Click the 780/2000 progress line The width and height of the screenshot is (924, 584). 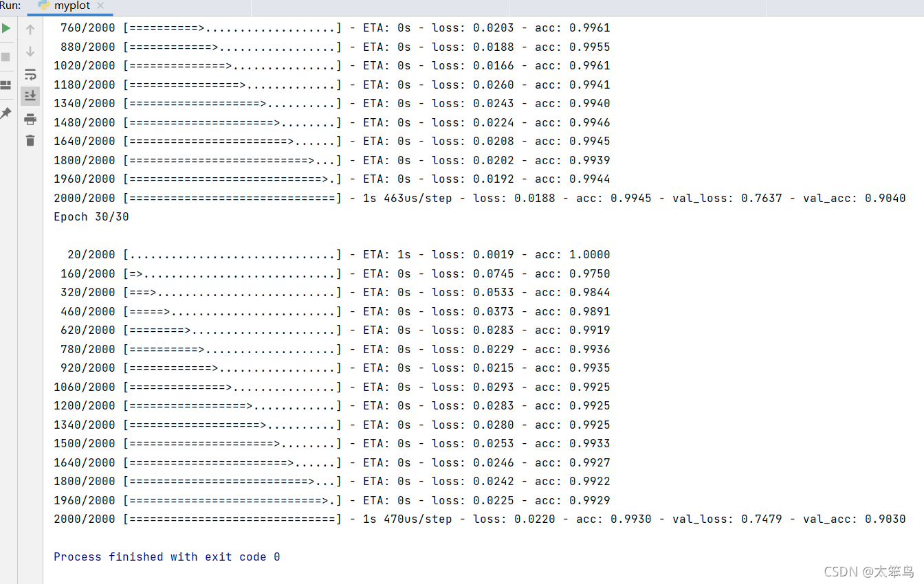(x=335, y=349)
